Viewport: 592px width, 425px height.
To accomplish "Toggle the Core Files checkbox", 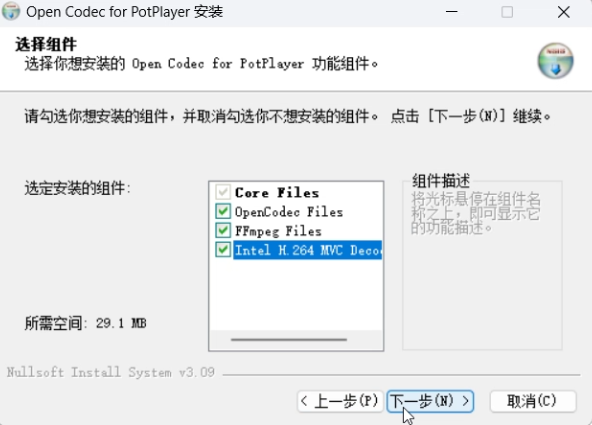I will (x=223, y=192).
